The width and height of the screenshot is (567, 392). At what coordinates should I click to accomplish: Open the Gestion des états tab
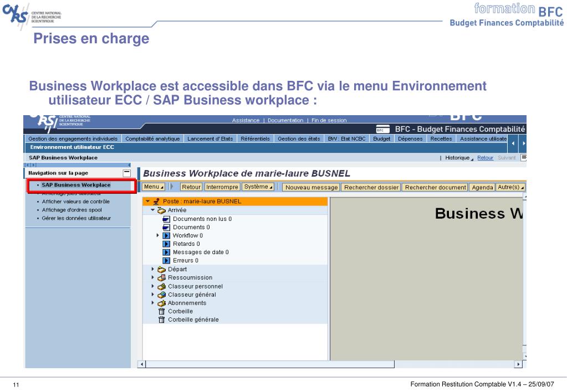point(299,139)
